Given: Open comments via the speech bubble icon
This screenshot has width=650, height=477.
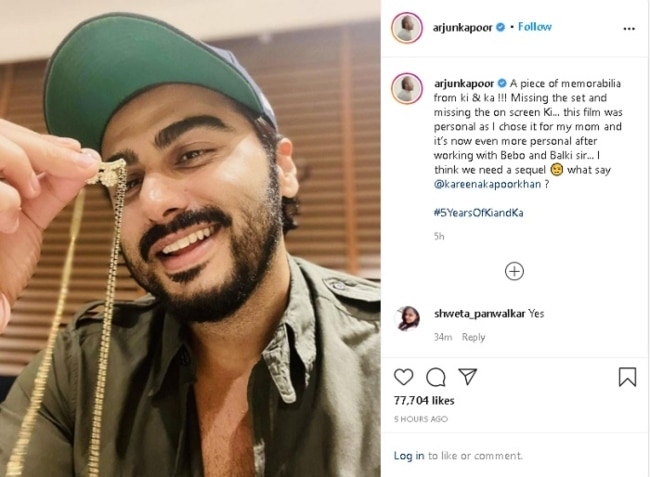Looking at the screenshot, I should point(436,377).
